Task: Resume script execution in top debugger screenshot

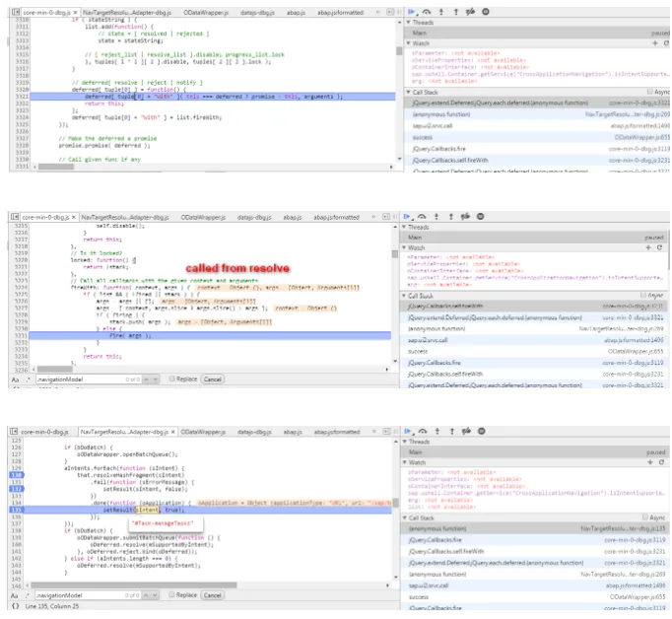Action: (412, 12)
